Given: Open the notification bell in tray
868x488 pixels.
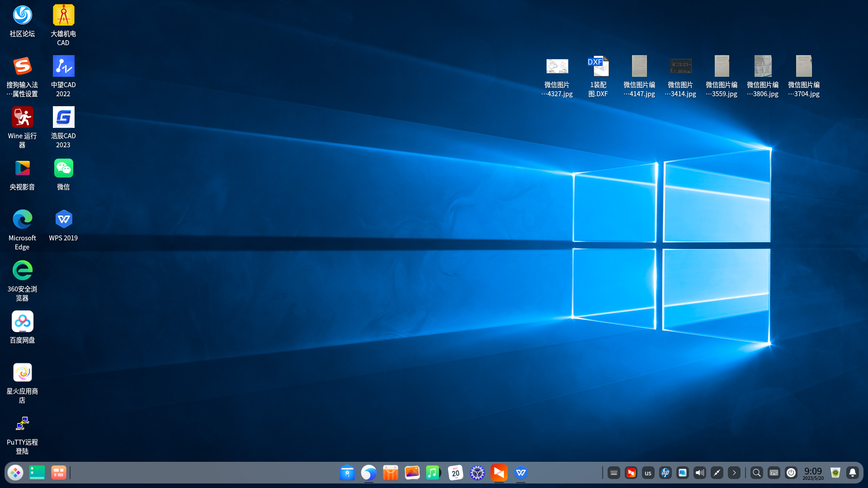Looking at the screenshot, I should pyautogui.click(x=853, y=473).
